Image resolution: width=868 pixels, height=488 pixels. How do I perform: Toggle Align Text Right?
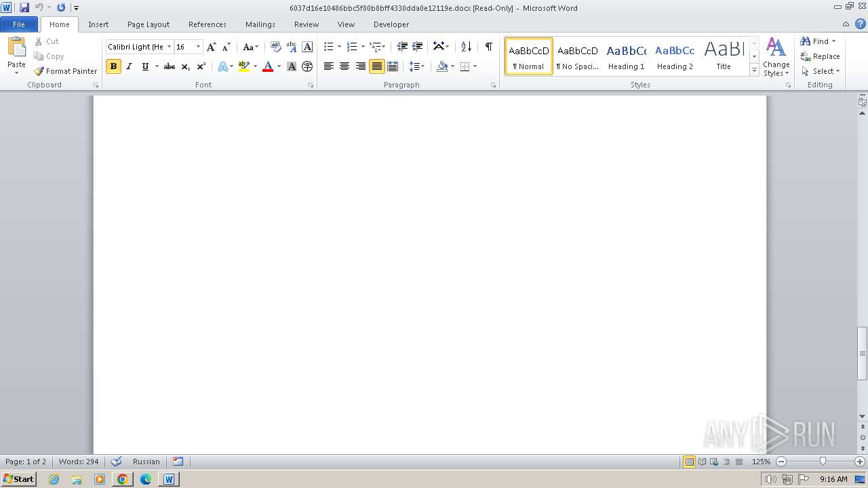[x=361, y=66]
